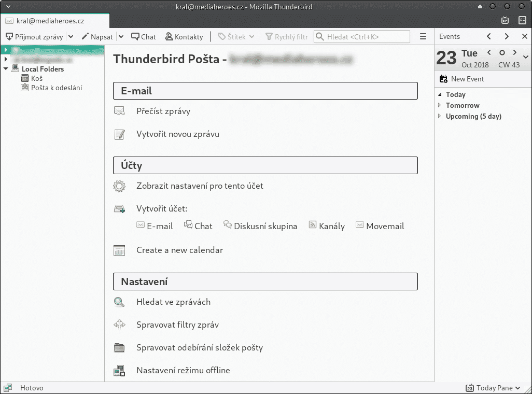Jump to today using circle button
Screen dimensions: 532x394
point(501,53)
